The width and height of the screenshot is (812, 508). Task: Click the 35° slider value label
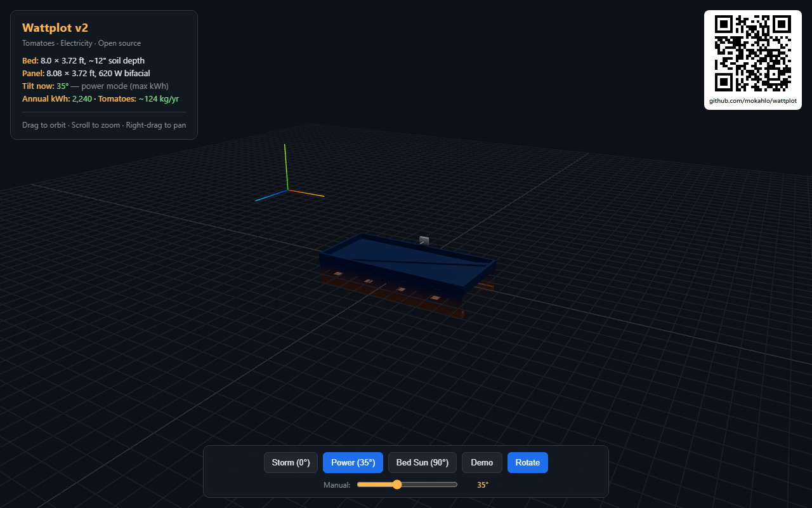483,485
